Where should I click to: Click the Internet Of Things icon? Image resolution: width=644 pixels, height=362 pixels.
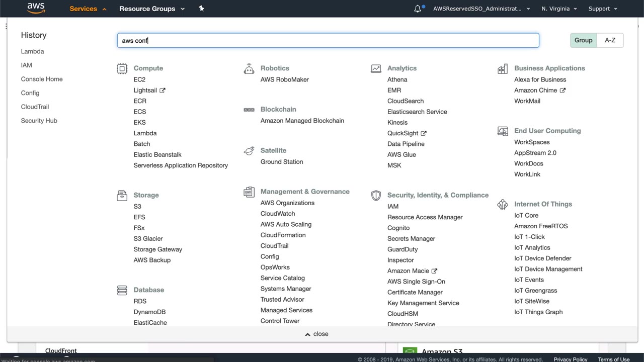coord(503,205)
